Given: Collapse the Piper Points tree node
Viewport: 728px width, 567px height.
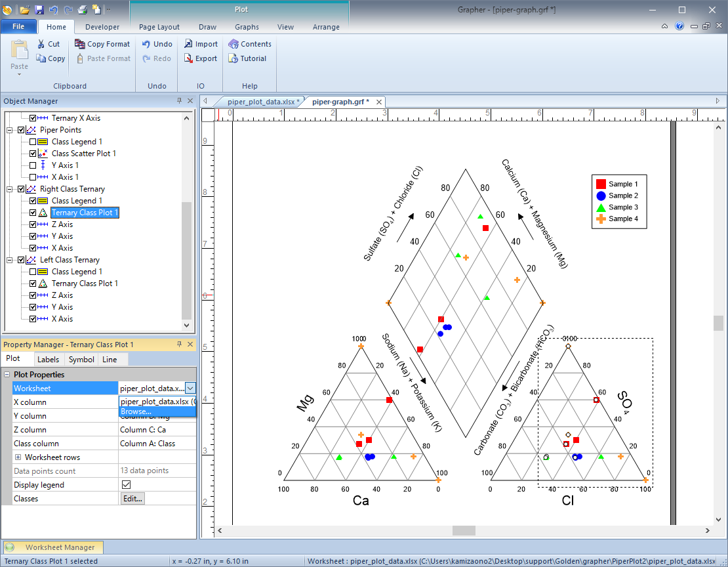Looking at the screenshot, I should point(9,130).
